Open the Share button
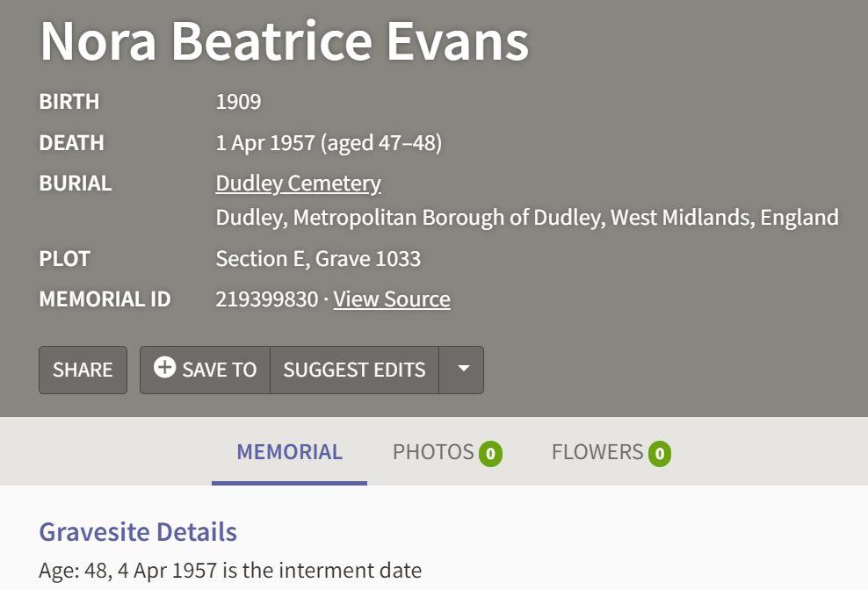 [83, 370]
